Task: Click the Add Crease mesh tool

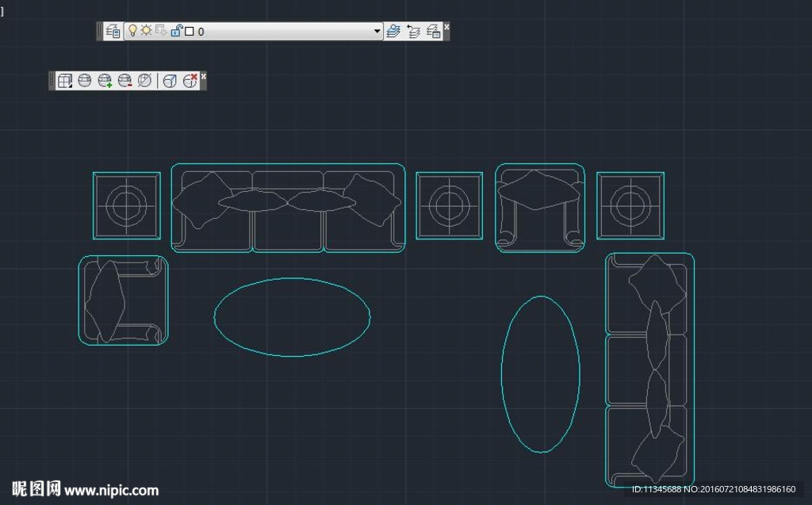Action: point(170,80)
